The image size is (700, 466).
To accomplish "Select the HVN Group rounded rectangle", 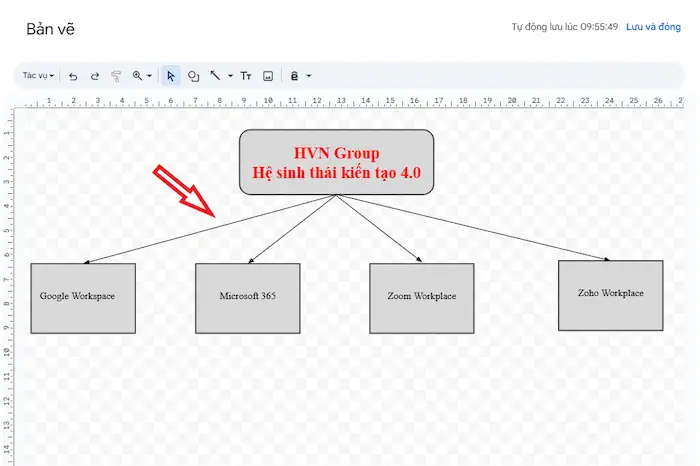I will (336, 162).
